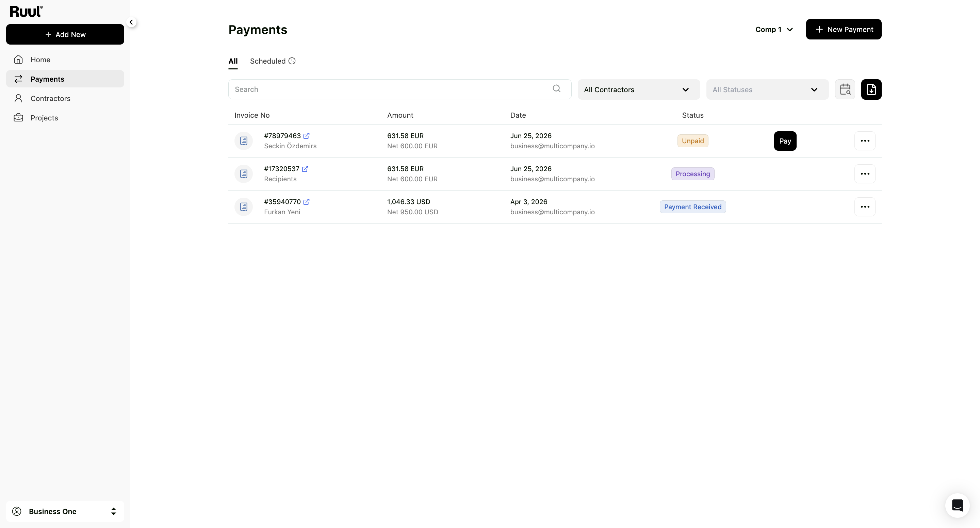Click the 1,046.33 USD amount
980x528 pixels.
click(409, 202)
